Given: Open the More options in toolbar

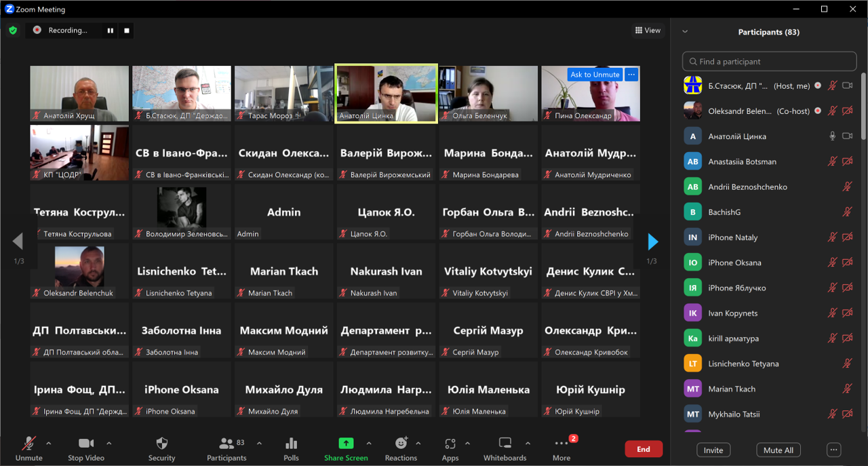Looking at the screenshot, I should pos(561,444).
